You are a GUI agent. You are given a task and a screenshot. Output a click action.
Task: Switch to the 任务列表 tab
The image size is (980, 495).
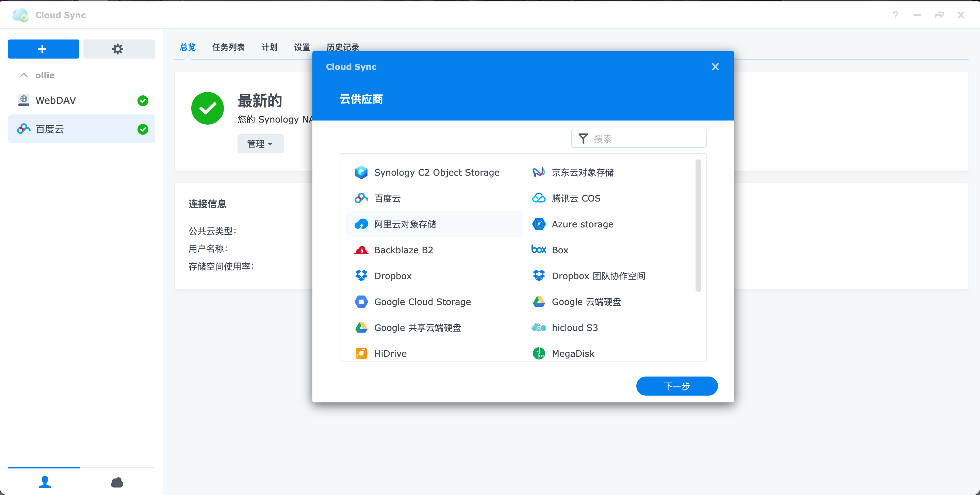coord(228,47)
